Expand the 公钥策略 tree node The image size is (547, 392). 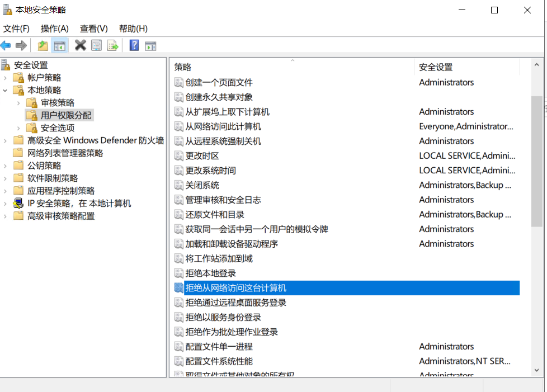tap(6, 166)
